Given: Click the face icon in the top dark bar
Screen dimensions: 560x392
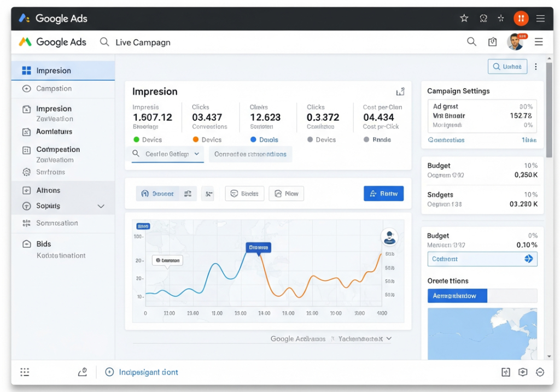Looking at the screenshot, I should click(483, 18).
